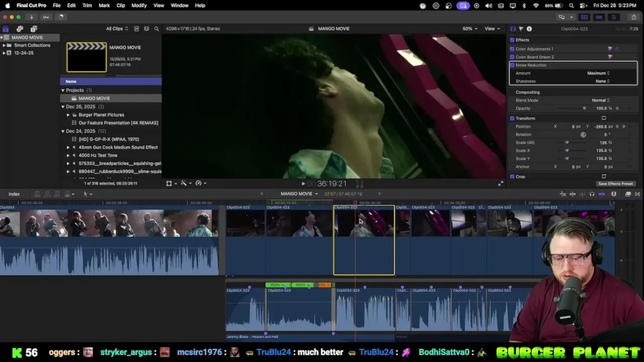
Task: Change Sharpness None dropdown
Action: pos(602,81)
